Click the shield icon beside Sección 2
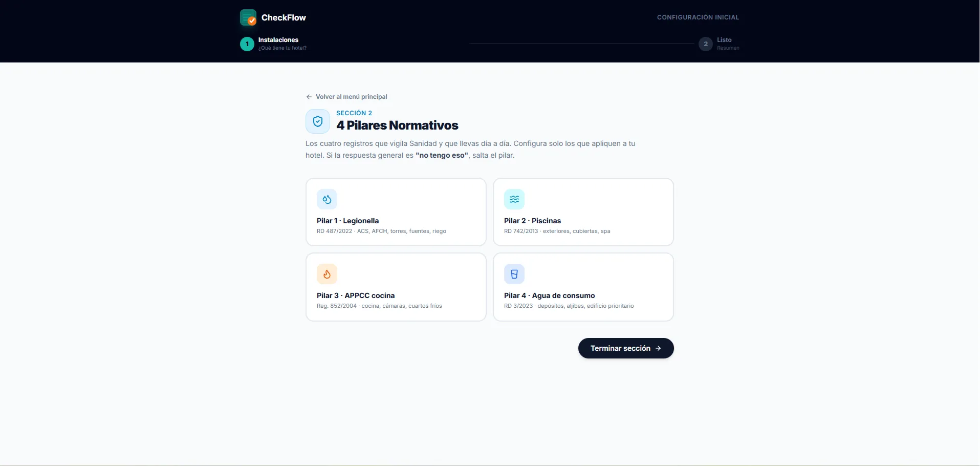The height and width of the screenshot is (466, 980). [318, 121]
